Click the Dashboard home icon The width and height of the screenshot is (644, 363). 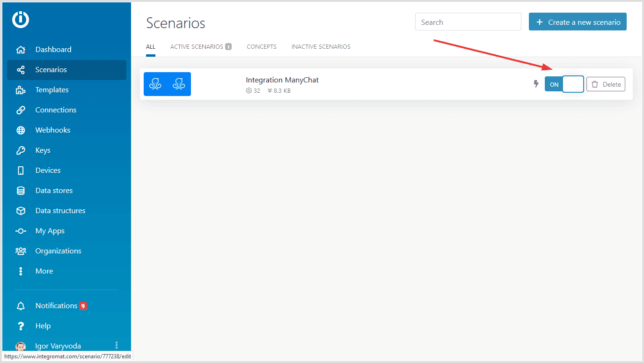[21, 50]
